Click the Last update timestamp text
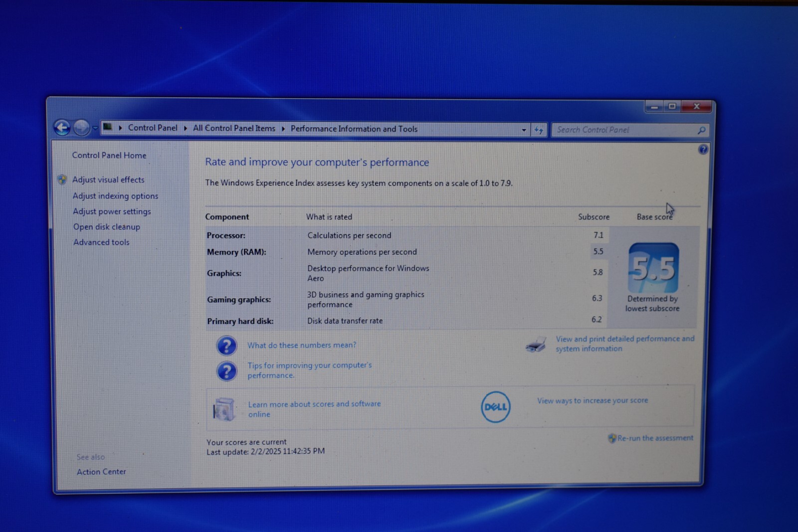The height and width of the screenshot is (532, 798). (266, 451)
